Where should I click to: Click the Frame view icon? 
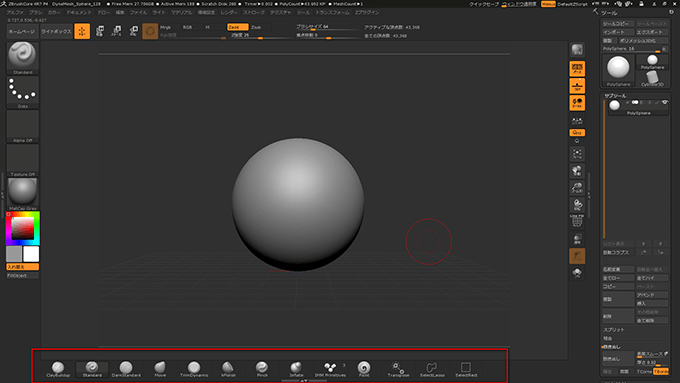[x=577, y=154]
